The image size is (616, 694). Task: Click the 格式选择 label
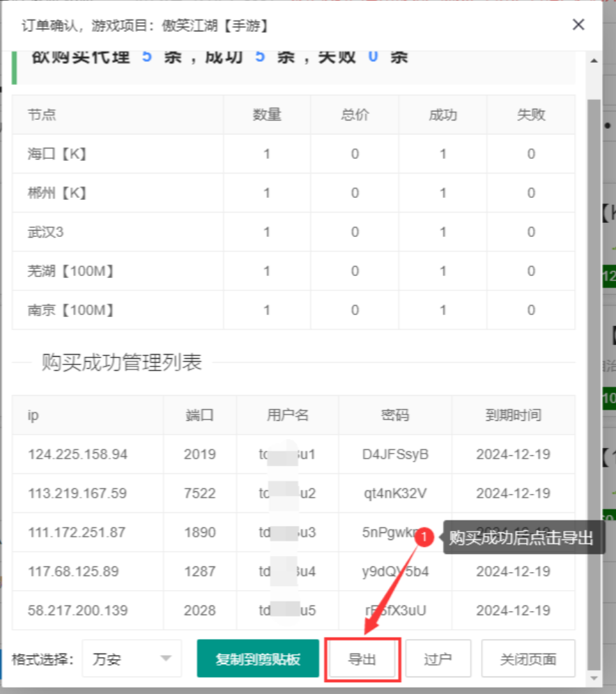pyautogui.click(x=43, y=659)
